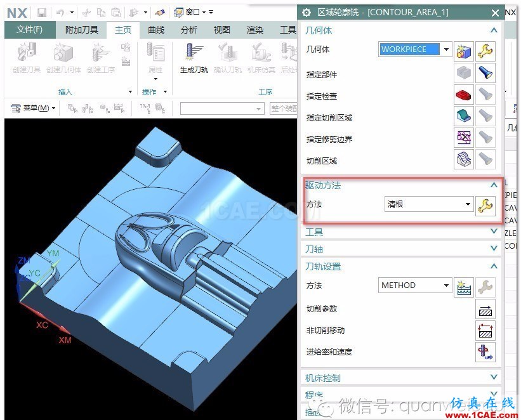Click 切削区域 icon
This screenshot has width=521, height=420.
(x=463, y=159)
